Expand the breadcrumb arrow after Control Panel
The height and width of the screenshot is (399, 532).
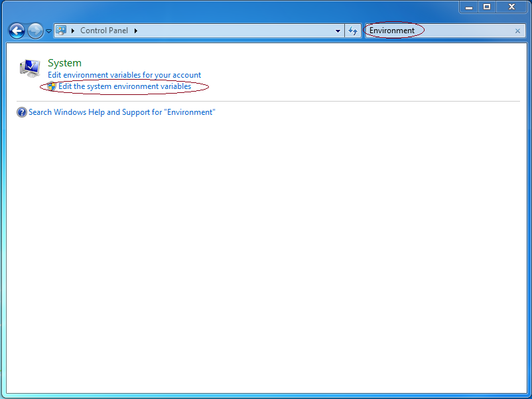[136, 30]
